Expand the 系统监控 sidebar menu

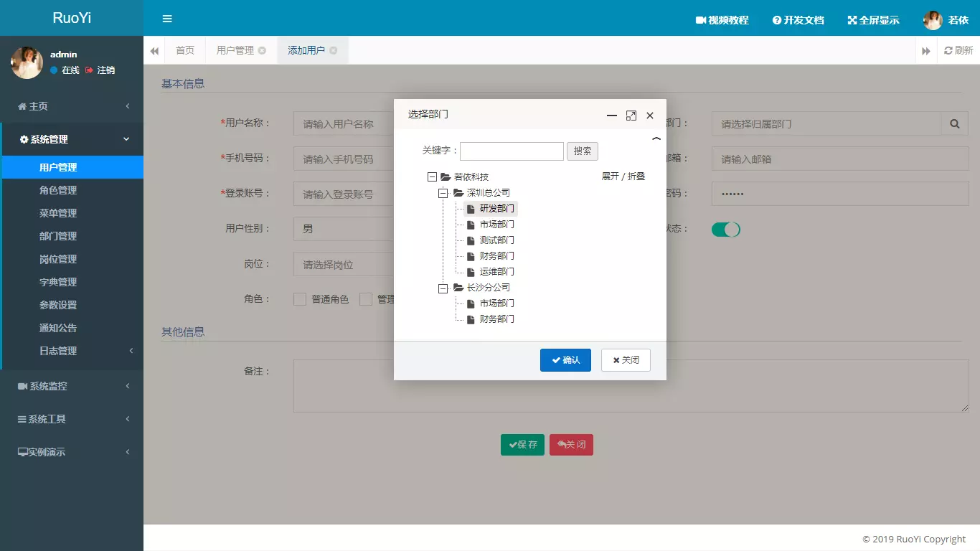pos(72,386)
